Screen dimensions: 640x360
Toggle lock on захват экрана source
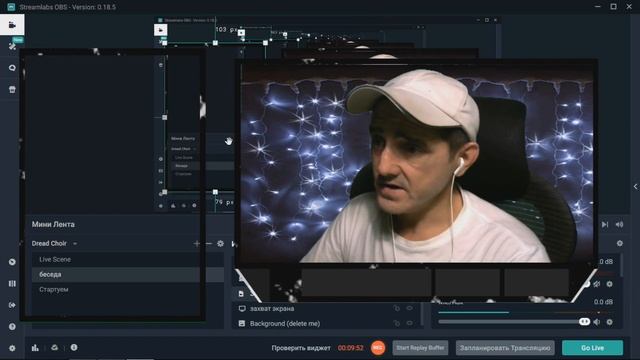click(396, 309)
